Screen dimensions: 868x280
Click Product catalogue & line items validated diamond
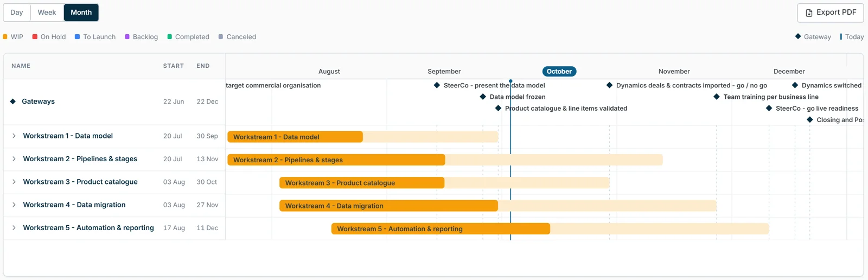pyautogui.click(x=498, y=108)
